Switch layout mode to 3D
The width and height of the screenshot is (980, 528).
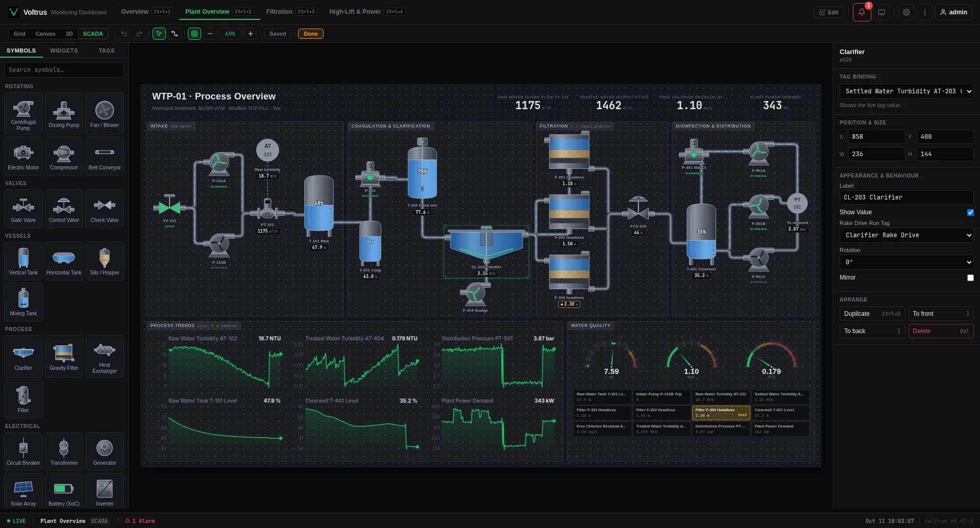pyautogui.click(x=69, y=34)
